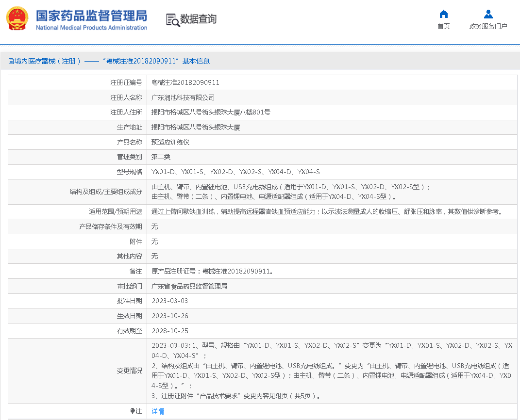Viewport: 520px width, 420px height.
Task: Open 政务服务门户 text label
Action: [x=488, y=26]
